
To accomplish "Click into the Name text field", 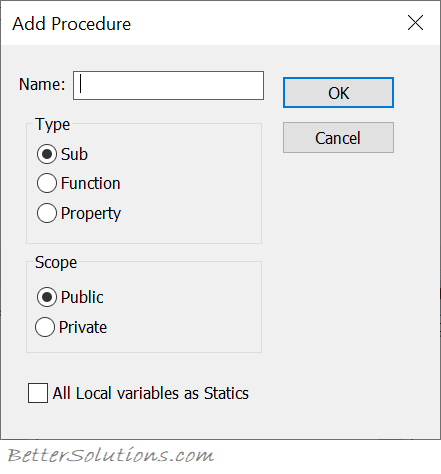I will pos(168,85).
